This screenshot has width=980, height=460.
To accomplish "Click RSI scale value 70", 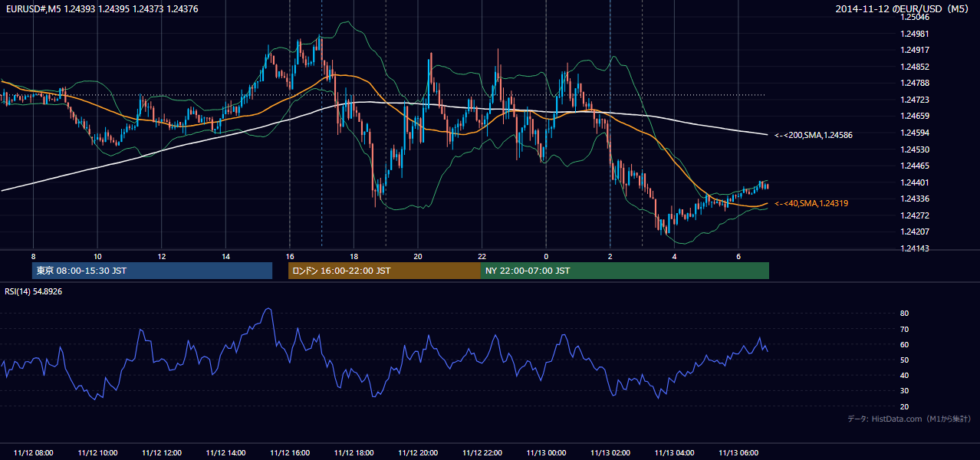I will [904, 329].
